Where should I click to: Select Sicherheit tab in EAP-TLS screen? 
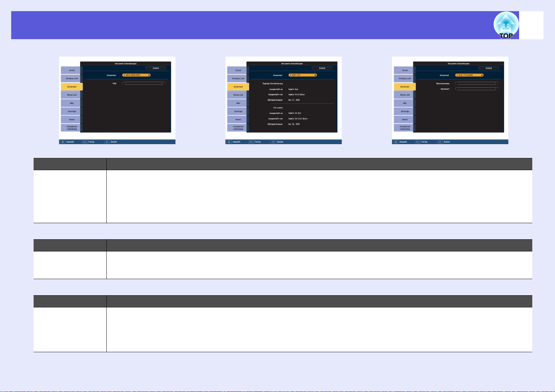[x=238, y=87]
